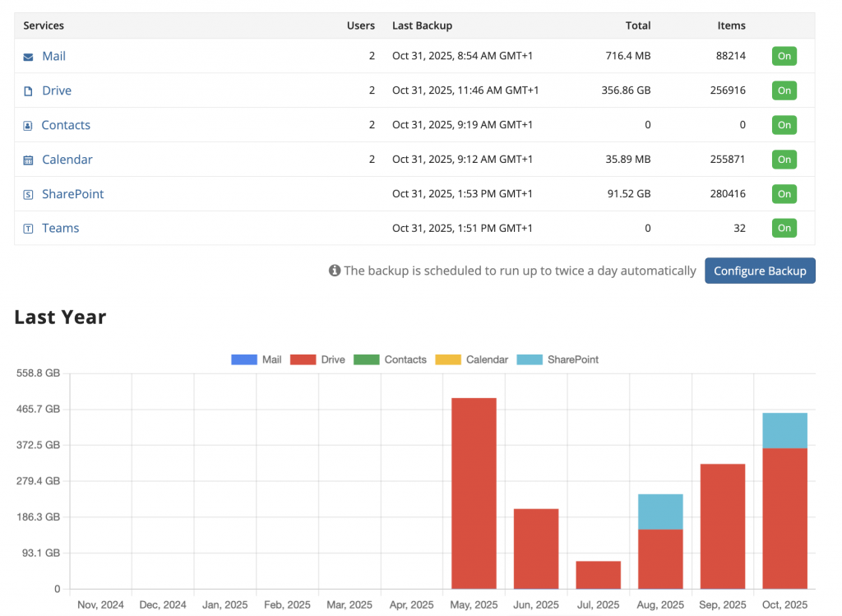Image resolution: width=842 pixels, height=616 pixels.
Task: Click the Oct 2025 SharePoint bar segment
Action: click(x=784, y=430)
